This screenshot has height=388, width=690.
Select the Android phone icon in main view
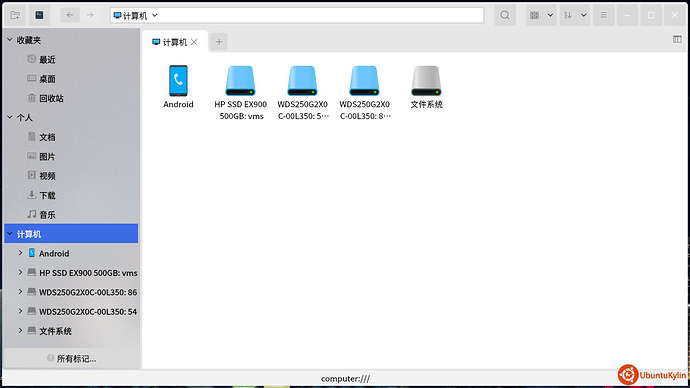point(178,81)
